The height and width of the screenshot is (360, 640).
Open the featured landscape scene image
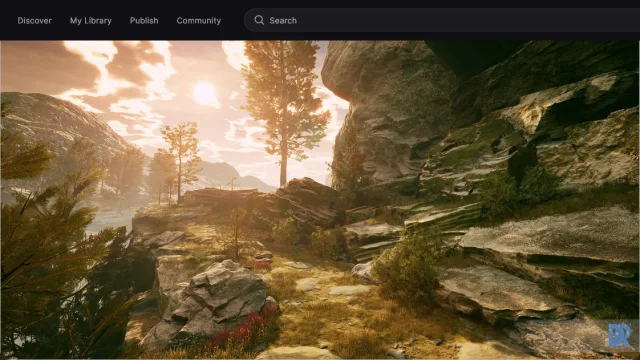click(x=320, y=200)
